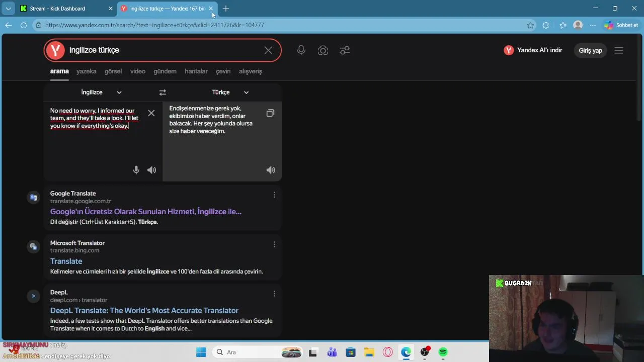Image resolution: width=644 pixels, height=362 pixels.
Task: Open options for DeepL result
Action: tap(274, 294)
